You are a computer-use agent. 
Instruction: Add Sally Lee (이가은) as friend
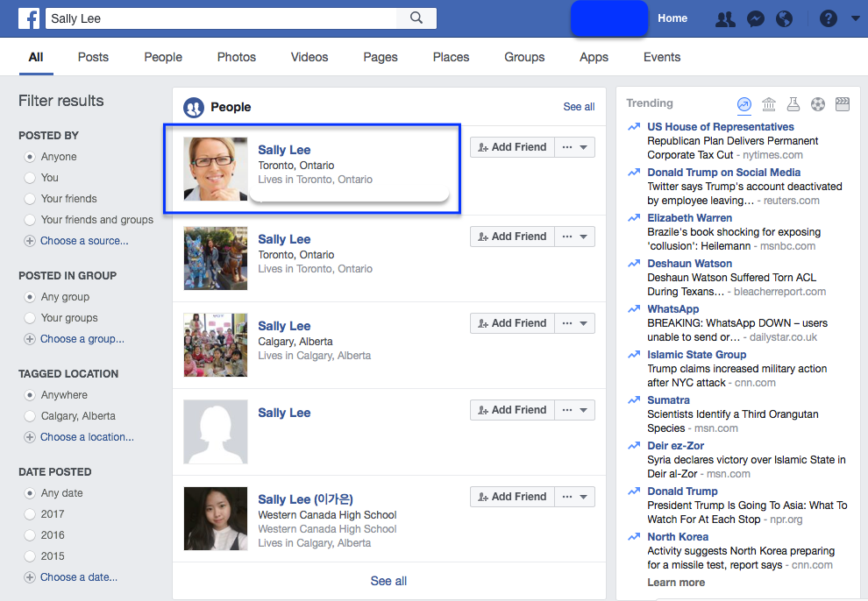coord(512,497)
